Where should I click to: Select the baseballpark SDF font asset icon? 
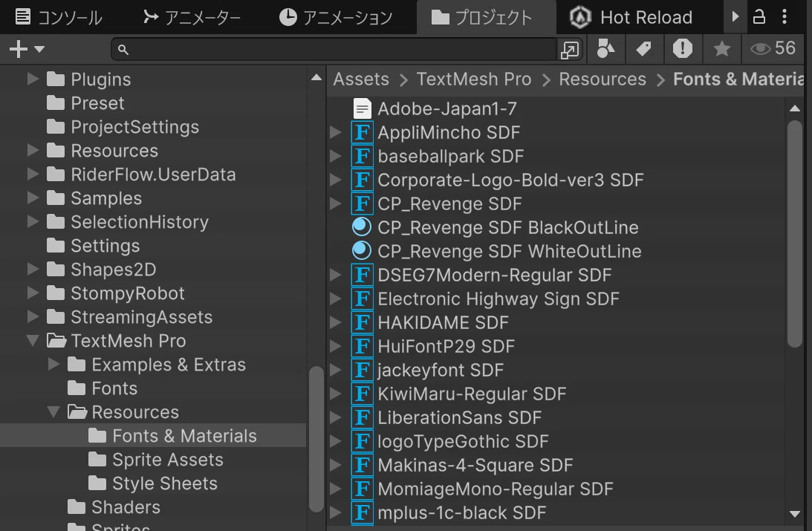coord(362,156)
